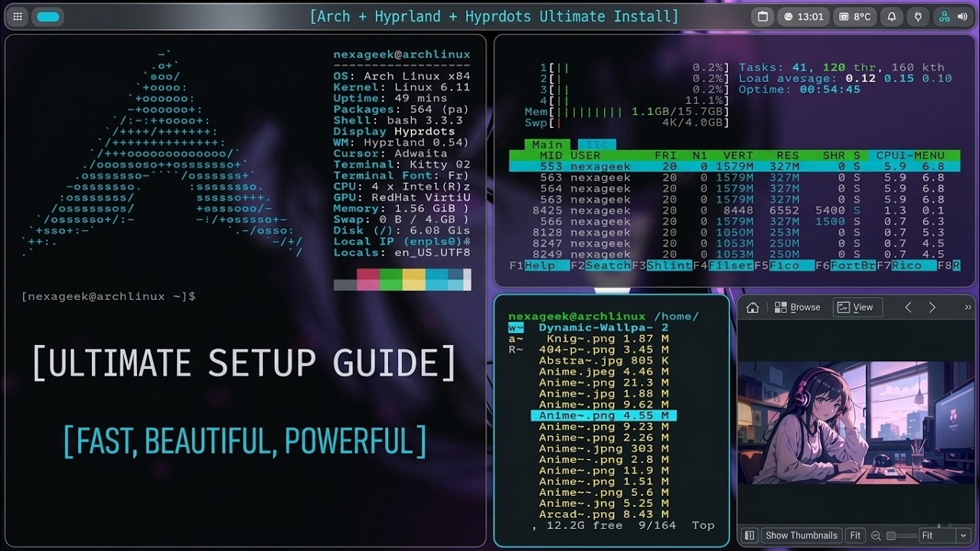Select file Anime~.png 1.51 M
The height and width of the screenshot is (551, 980).
pyautogui.click(x=603, y=481)
